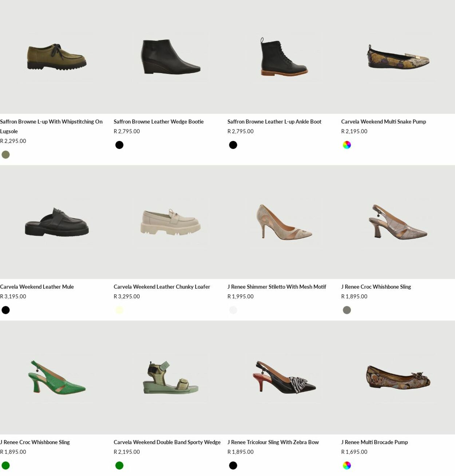Select black swatch under Leather Wedge Bootie
This screenshot has width=455, height=476.
tap(119, 145)
